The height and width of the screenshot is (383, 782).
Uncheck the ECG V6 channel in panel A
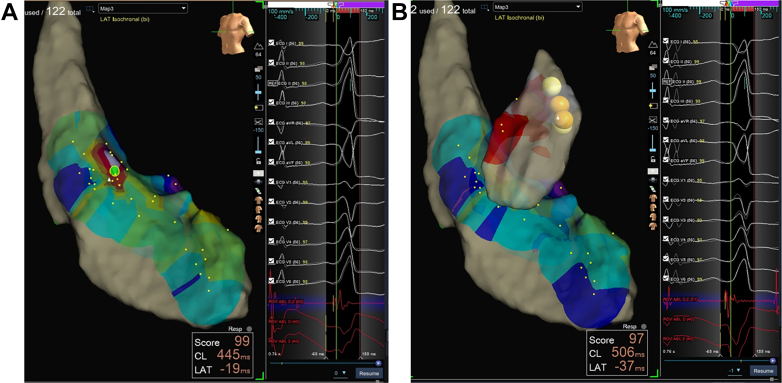271,281
